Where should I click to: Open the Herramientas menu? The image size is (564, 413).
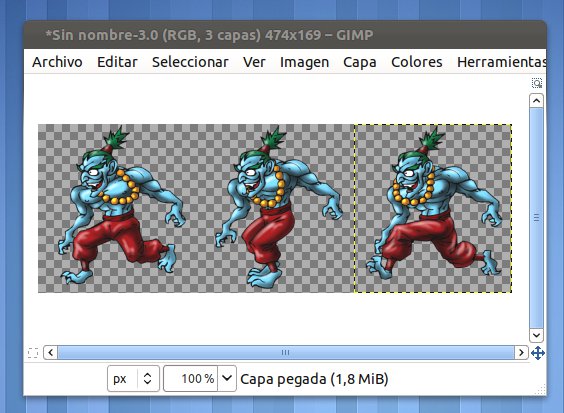point(502,62)
